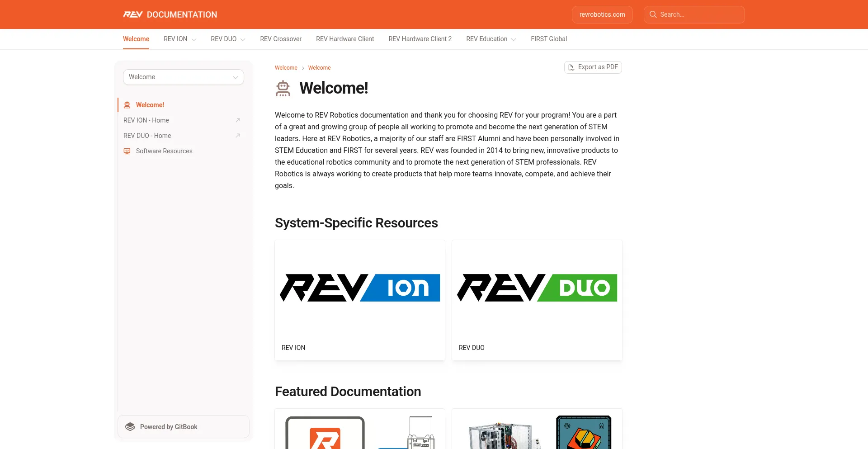Click the external arrow next to REV DUO - Home
This screenshot has height=449, width=868.
tap(238, 136)
